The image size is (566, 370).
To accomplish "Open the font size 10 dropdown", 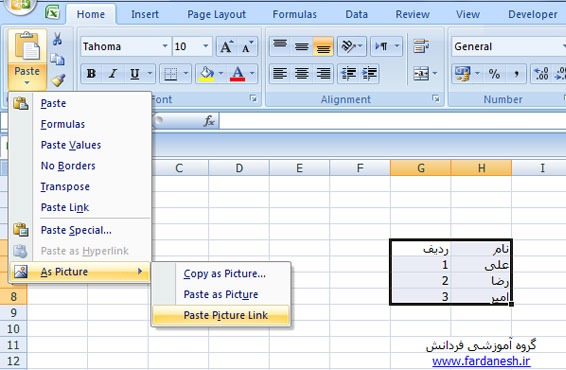I will click(205, 46).
